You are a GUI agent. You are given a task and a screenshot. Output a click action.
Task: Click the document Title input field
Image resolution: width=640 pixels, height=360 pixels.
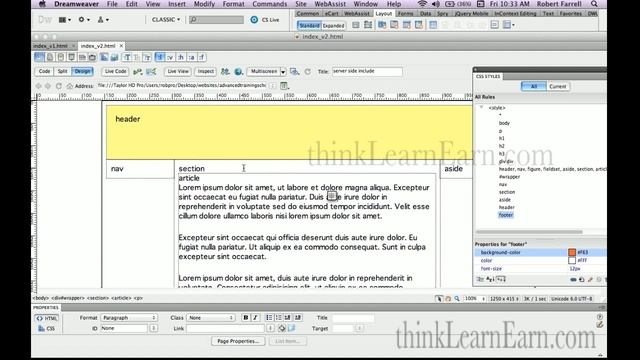pyautogui.click(x=367, y=71)
